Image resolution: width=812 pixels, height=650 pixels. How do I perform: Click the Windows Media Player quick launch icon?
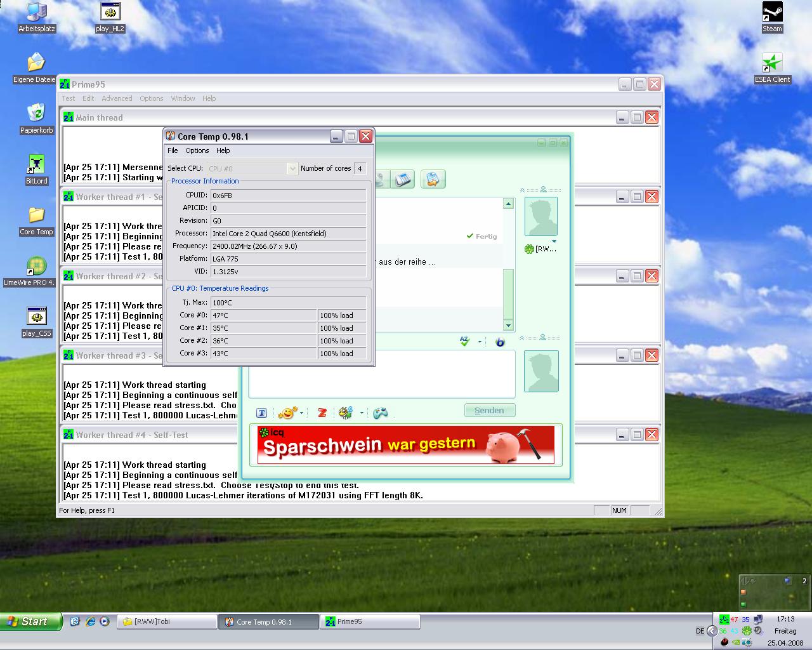pos(105,621)
